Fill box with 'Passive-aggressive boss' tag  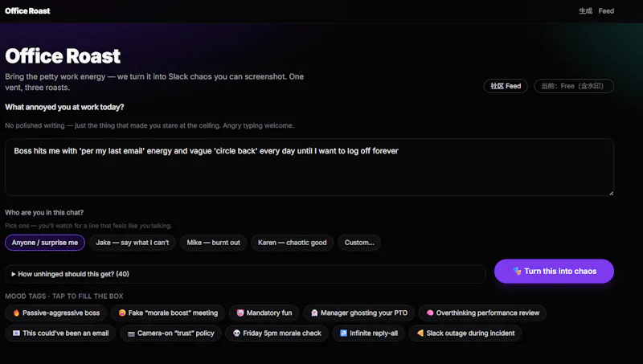pyautogui.click(x=55, y=313)
